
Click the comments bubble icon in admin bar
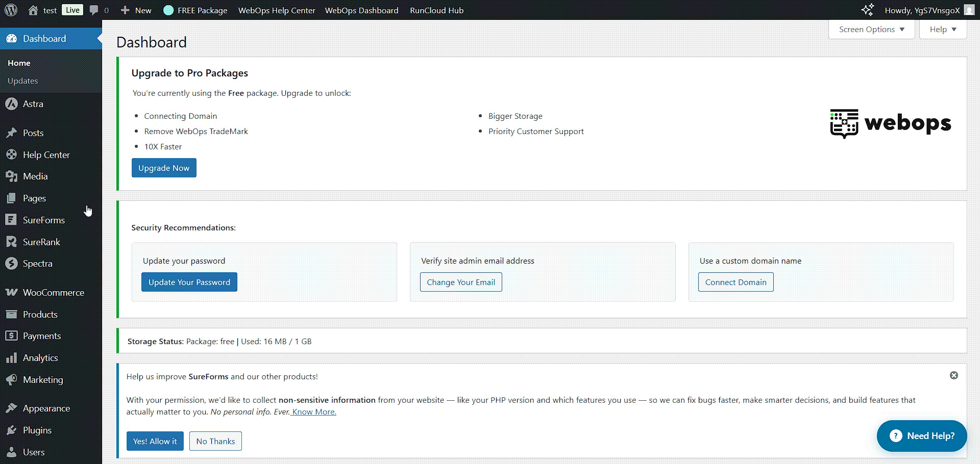(x=94, y=10)
